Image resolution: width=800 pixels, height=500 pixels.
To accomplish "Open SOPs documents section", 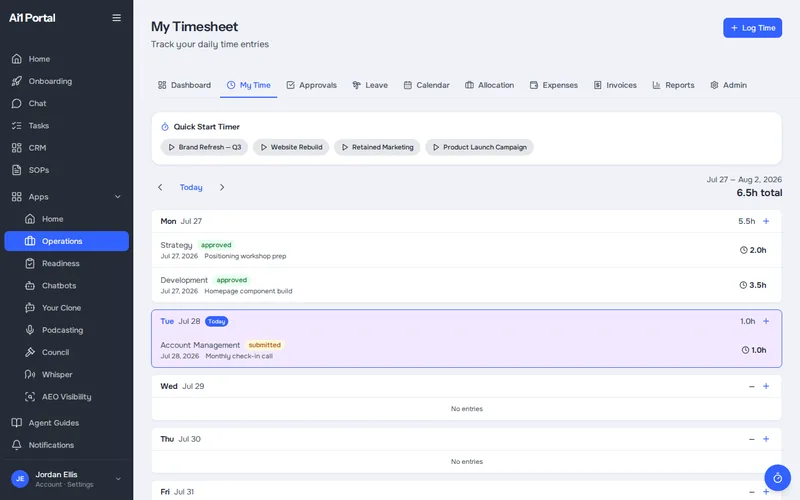I will point(66,170).
